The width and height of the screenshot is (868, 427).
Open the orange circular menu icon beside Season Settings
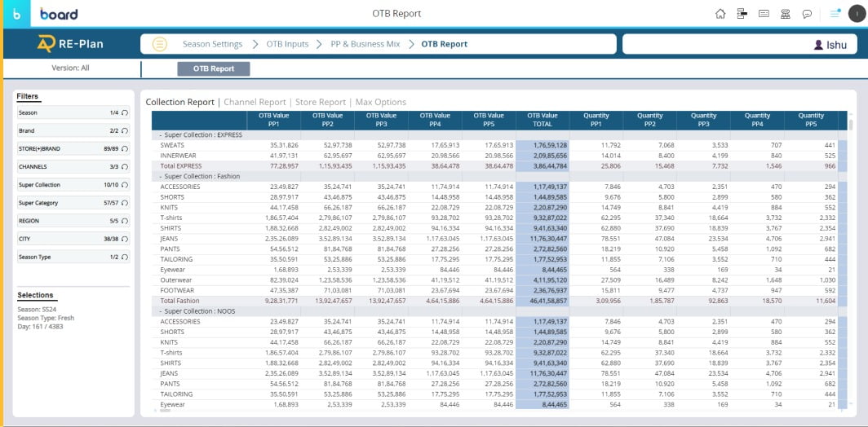160,44
